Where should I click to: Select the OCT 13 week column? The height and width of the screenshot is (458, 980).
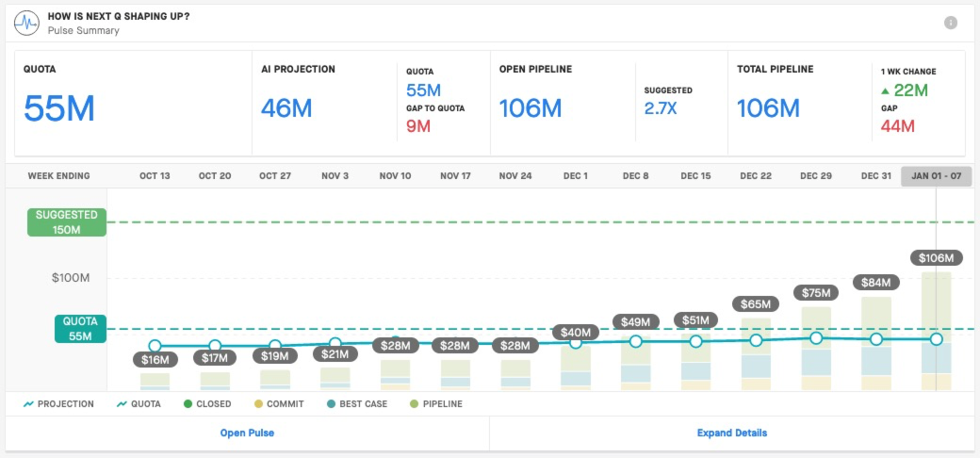[155, 176]
